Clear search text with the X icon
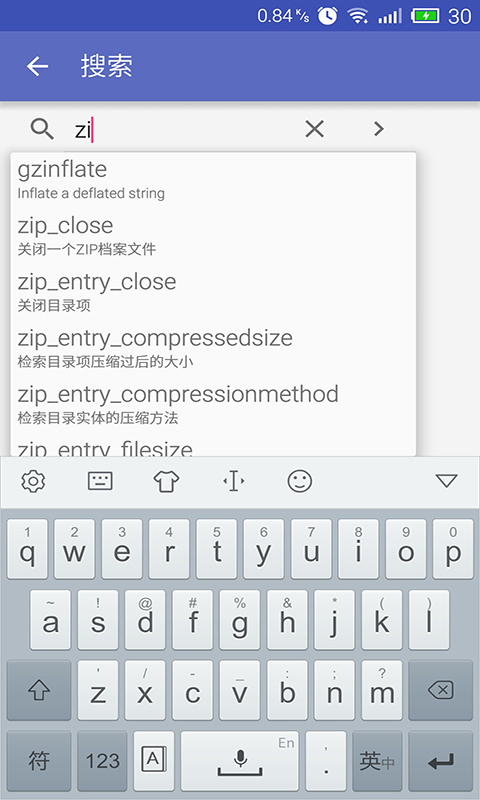480x800 pixels. click(x=314, y=129)
